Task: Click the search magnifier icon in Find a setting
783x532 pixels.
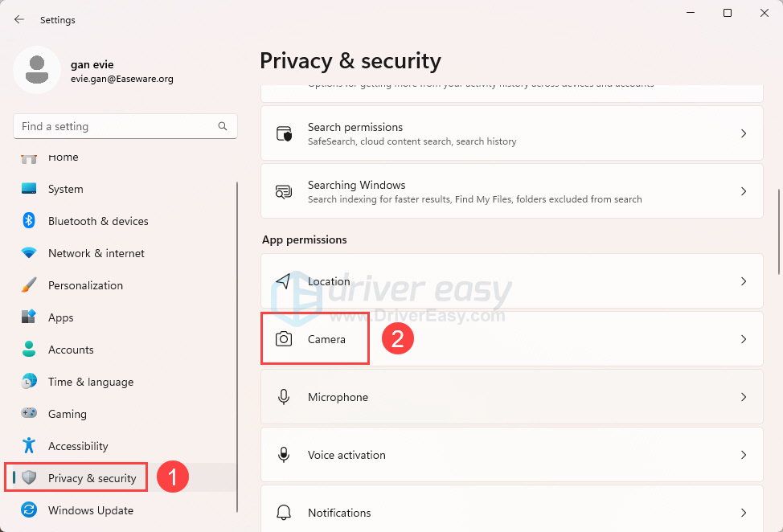Action: coord(223,126)
